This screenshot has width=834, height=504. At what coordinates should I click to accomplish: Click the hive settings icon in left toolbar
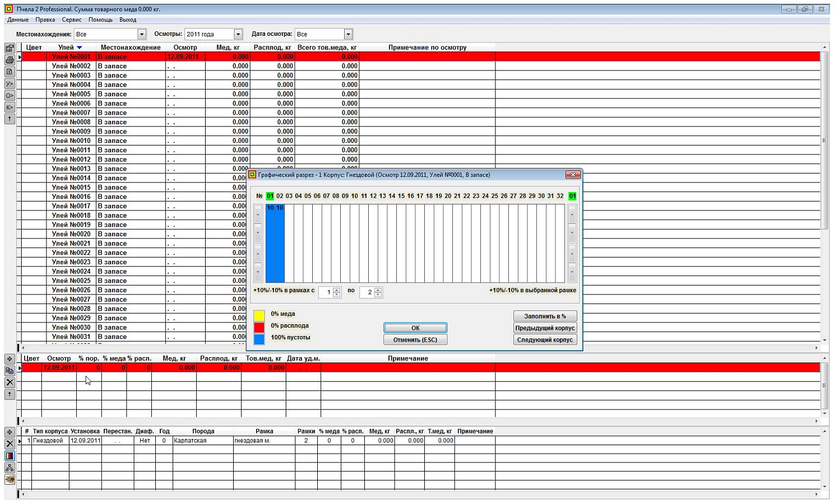coord(10,48)
